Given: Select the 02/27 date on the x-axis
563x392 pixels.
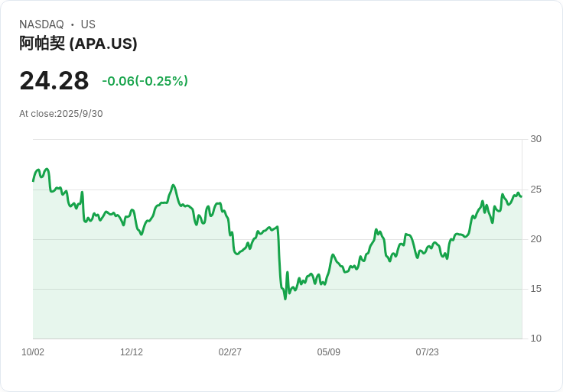Looking at the screenshot, I should click(x=230, y=352).
